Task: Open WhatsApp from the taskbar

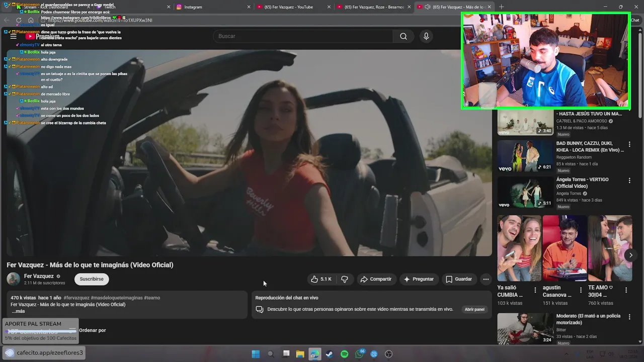Action: tap(359, 354)
